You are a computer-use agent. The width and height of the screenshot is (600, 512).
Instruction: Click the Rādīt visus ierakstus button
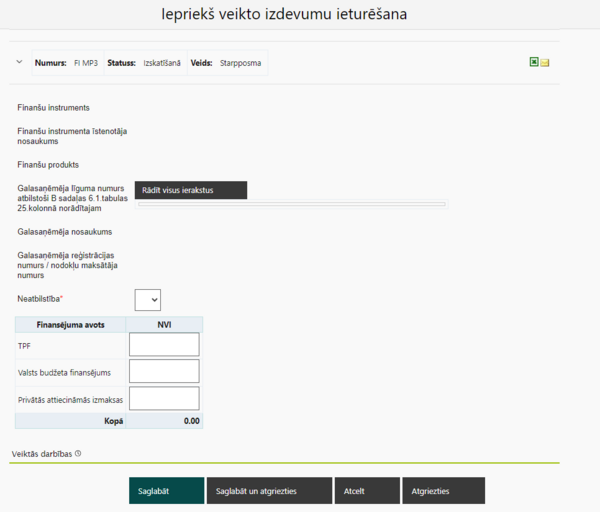pyautogui.click(x=191, y=190)
